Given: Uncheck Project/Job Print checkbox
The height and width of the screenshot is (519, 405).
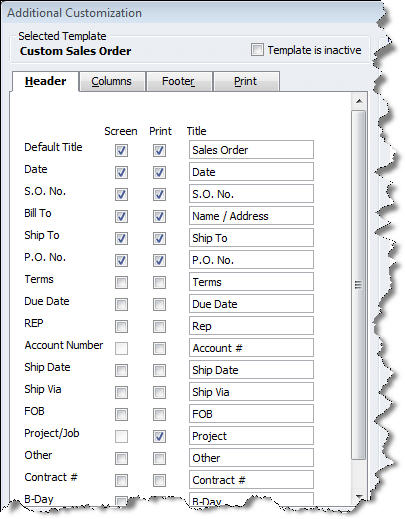Looking at the screenshot, I should [159, 436].
